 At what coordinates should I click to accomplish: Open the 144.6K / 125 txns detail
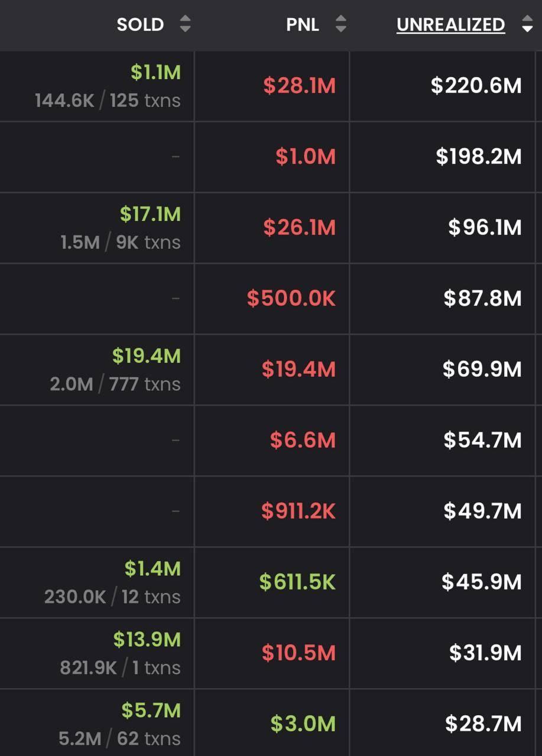click(108, 100)
